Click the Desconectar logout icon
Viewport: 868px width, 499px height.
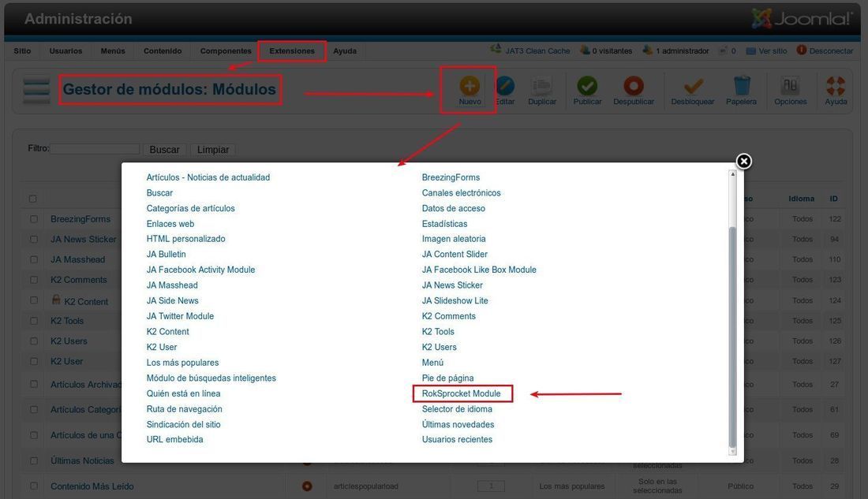coord(801,50)
